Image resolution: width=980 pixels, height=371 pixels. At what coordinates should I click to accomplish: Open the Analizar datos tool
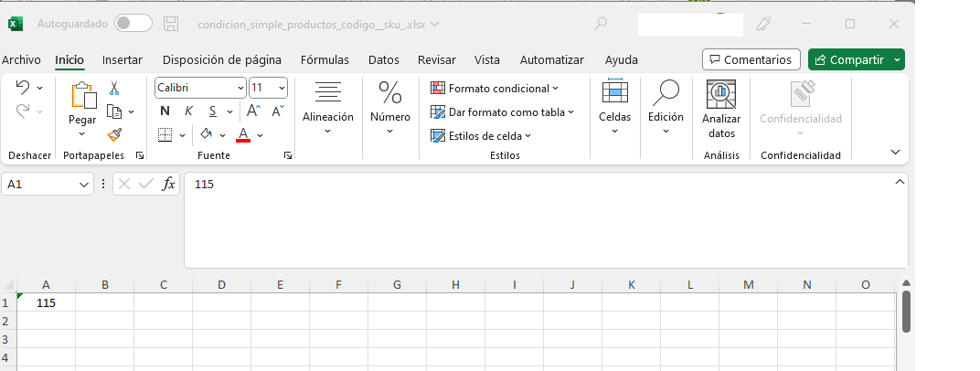click(x=721, y=110)
